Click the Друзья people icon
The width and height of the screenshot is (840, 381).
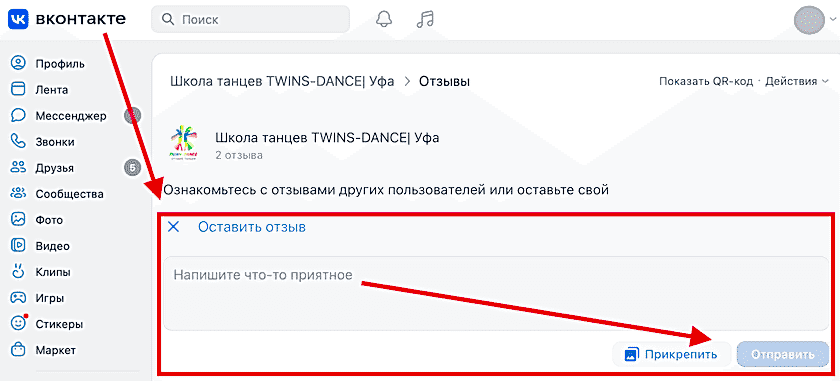click(x=18, y=168)
